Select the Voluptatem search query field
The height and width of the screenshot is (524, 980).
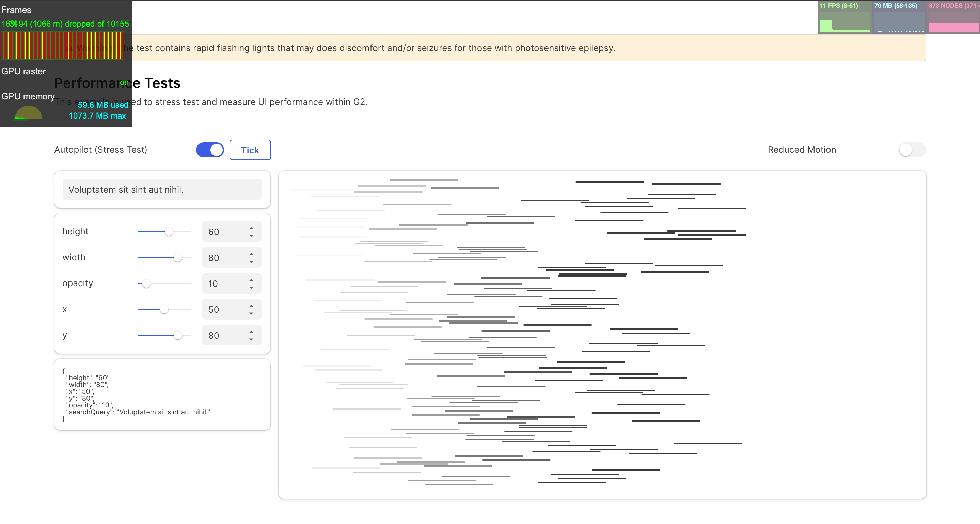pos(162,189)
